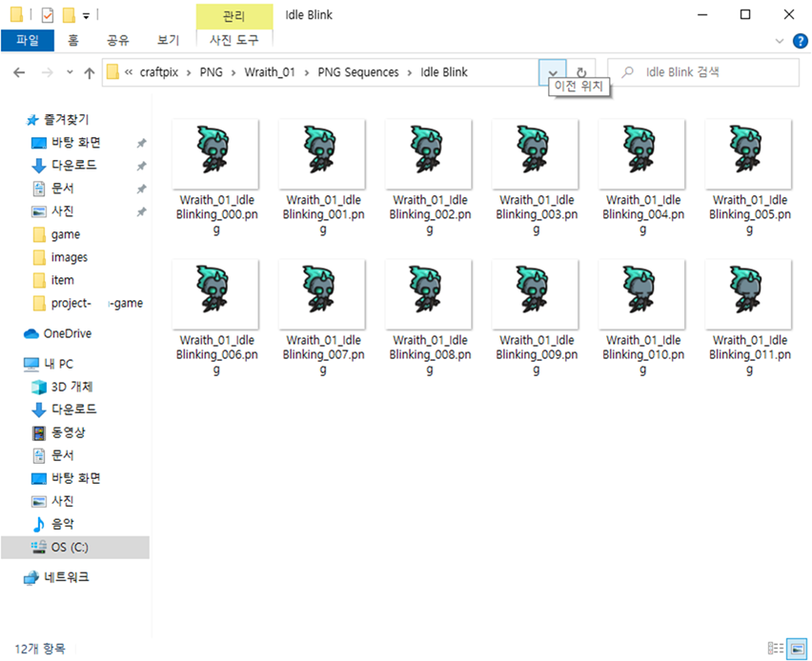Screen dimensions: 812x661
Task: Click the craftpix breadcrumb in address bar
Action: [158, 72]
